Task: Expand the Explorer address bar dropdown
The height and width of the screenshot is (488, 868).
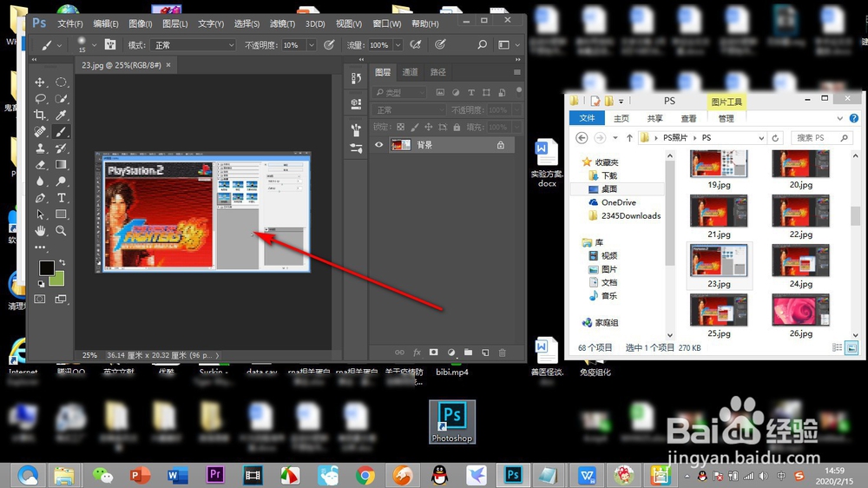Action: (761, 138)
